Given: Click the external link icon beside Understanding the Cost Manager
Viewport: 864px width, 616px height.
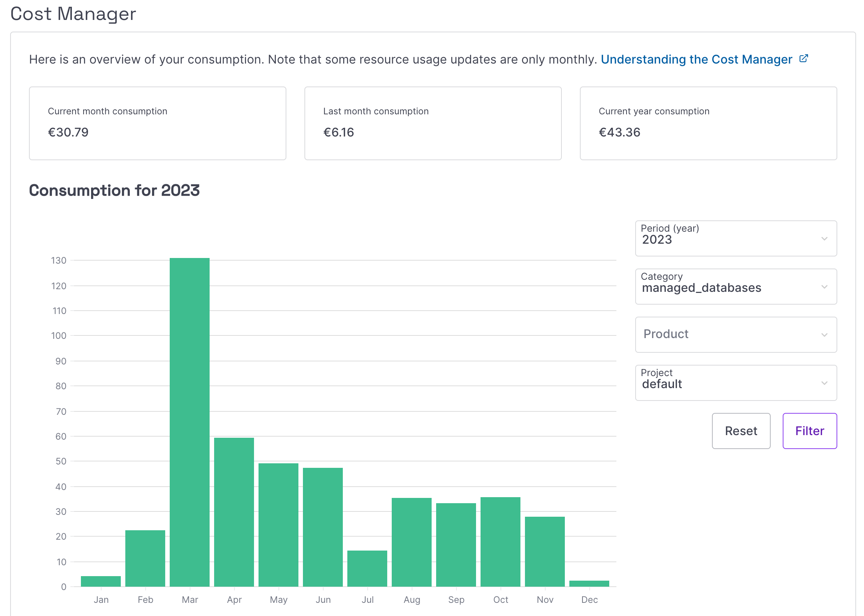Looking at the screenshot, I should click(x=803, y=59).
